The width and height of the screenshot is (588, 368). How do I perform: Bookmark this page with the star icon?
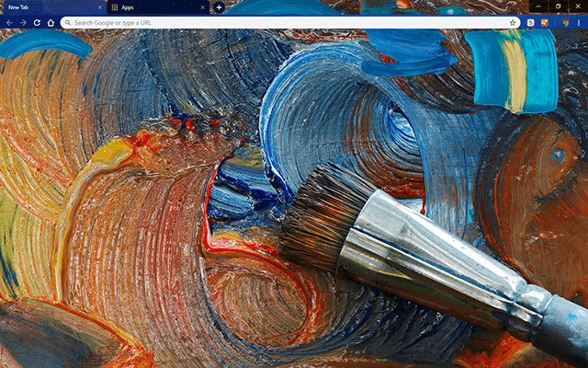[x=513, y=23]
